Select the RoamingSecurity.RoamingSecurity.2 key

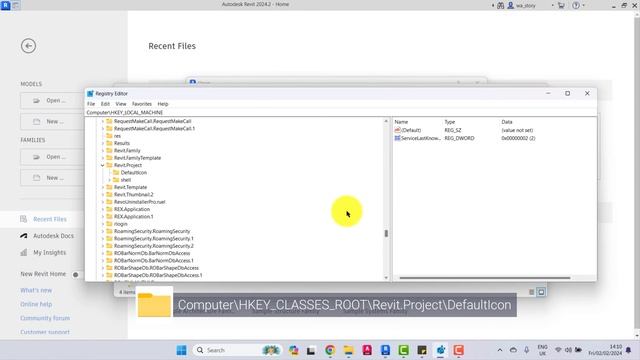click(153, 246)
